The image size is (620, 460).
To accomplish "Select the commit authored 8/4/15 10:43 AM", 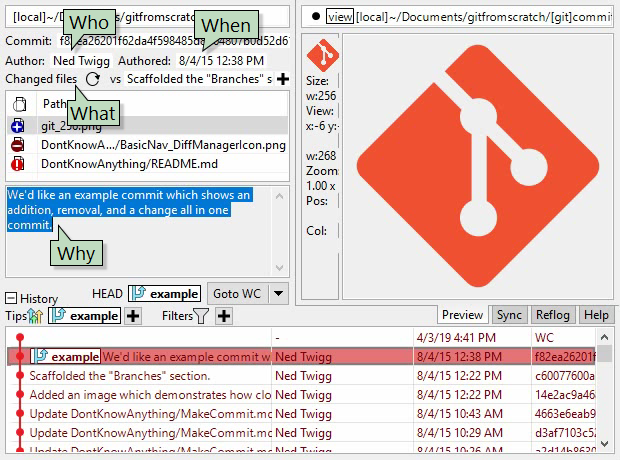I will (301, 413).
